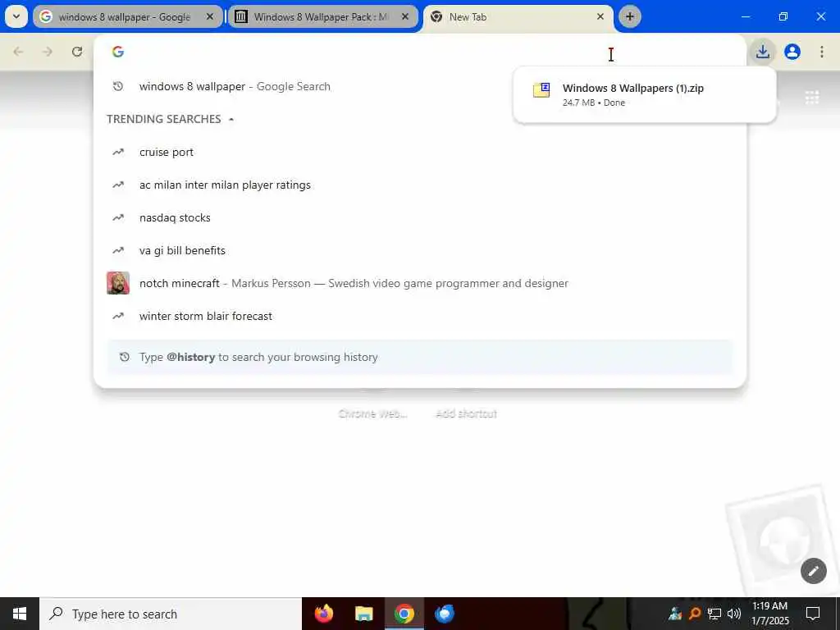The width and height of the screenshot is (840, 630).
Task: Switch to the 'windows 8 wallpaper - Google' tab
Action: (127, 16)
